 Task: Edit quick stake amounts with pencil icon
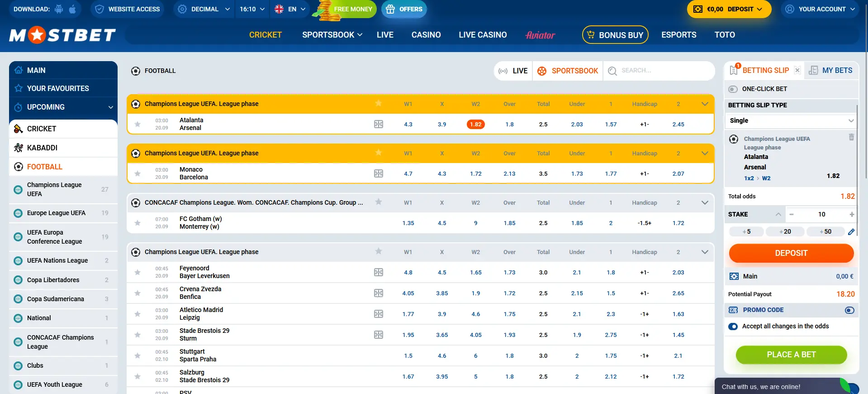(851, 232)
